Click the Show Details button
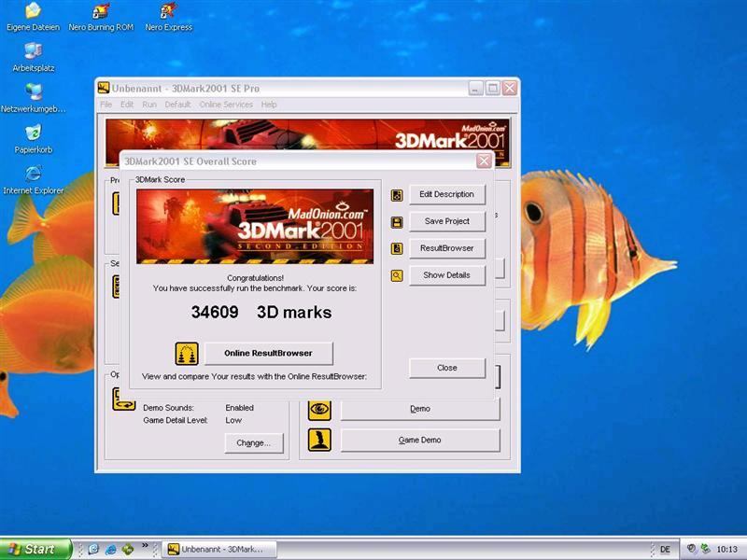This screenshot has width=747, height=560. pos(447,275)
